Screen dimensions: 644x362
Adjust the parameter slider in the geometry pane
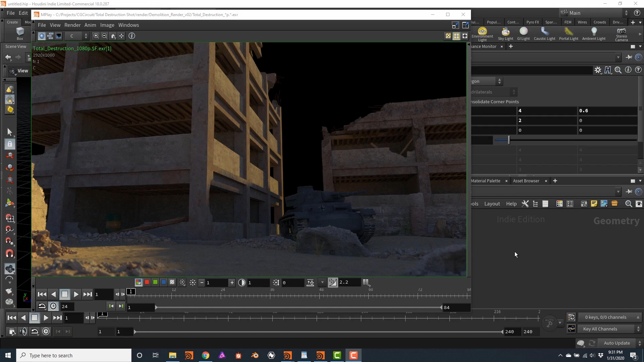click(566, 140)
